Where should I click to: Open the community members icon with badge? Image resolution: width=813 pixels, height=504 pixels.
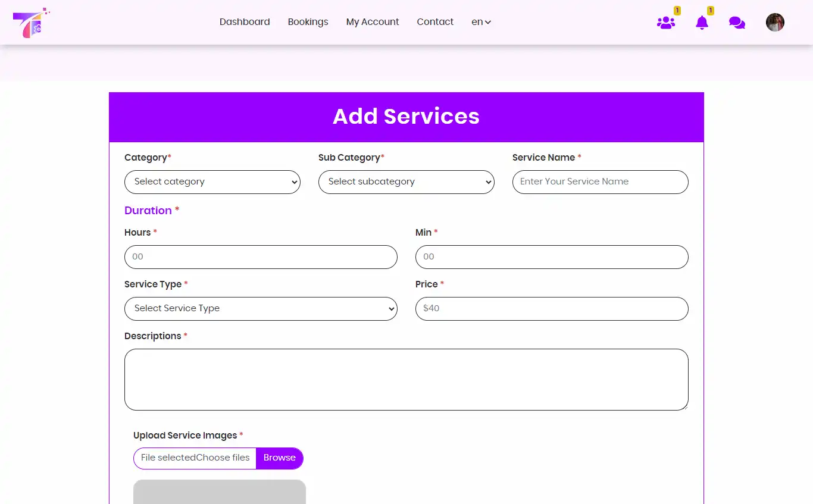666,23
